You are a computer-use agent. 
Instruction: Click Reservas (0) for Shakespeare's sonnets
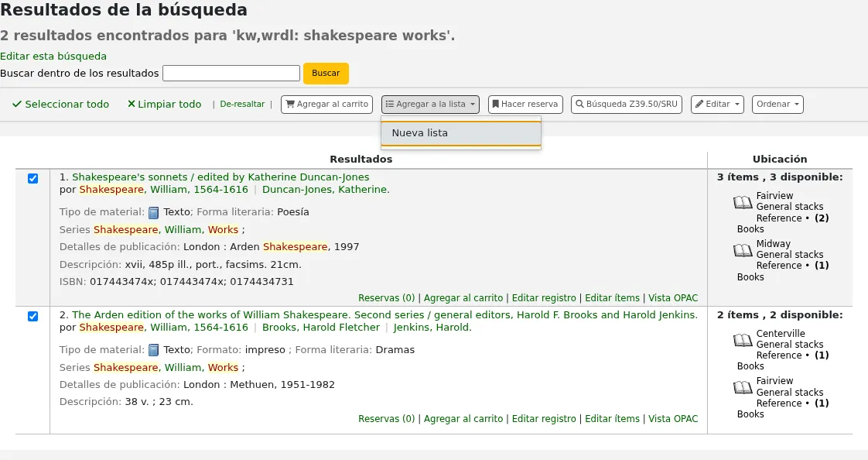click(x=386, y=298)
